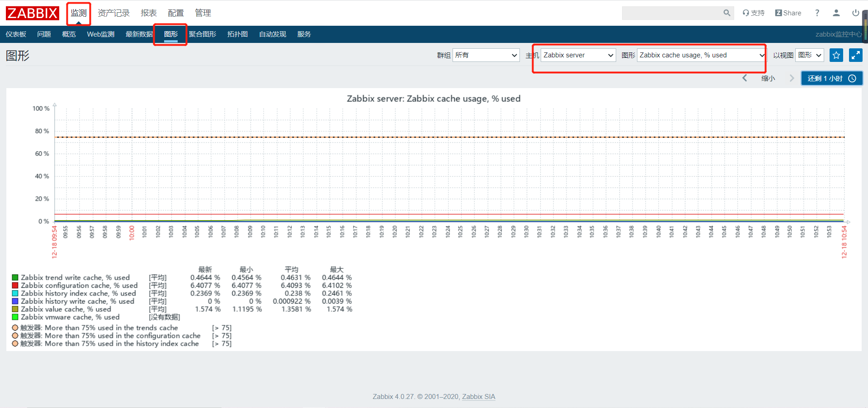
Task: Click the 1.3581 % average value
Action: (296, 309)
